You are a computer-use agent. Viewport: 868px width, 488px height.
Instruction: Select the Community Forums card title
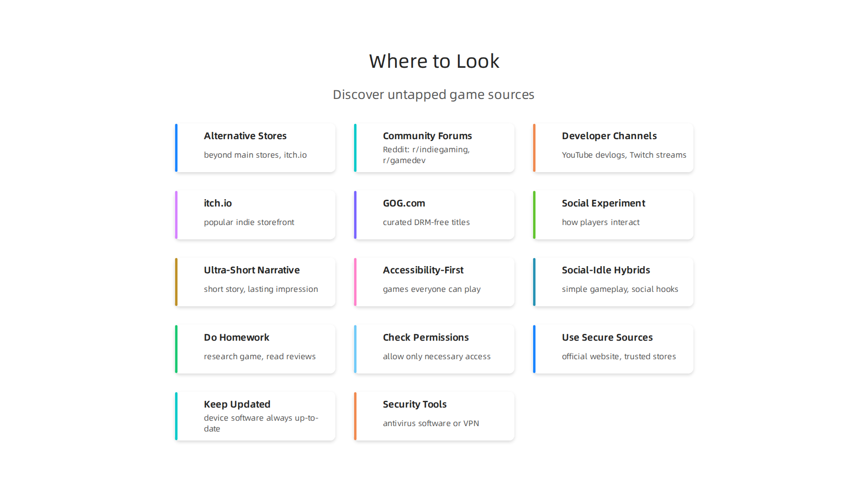click(427, 136)
